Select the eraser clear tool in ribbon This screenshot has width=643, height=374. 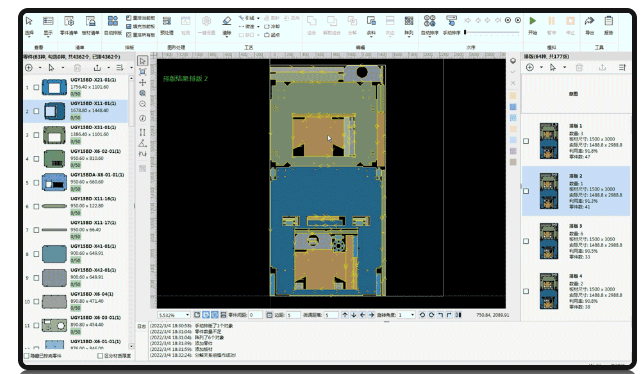click(x=227, y=21)
